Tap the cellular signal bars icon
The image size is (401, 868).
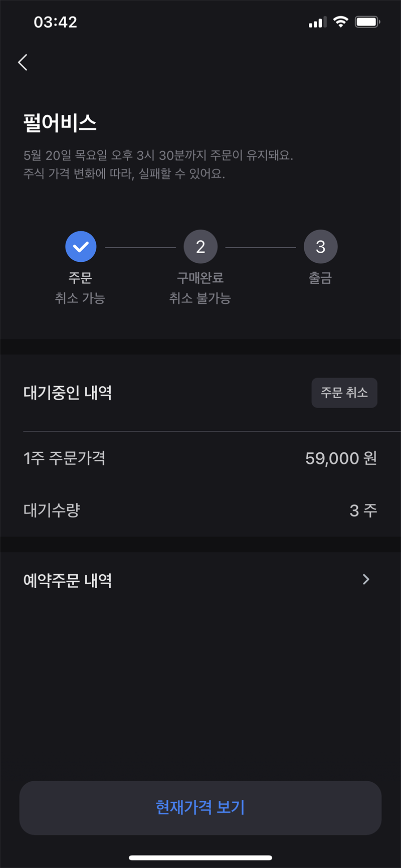pyautogui.click(x=317, y=22)
